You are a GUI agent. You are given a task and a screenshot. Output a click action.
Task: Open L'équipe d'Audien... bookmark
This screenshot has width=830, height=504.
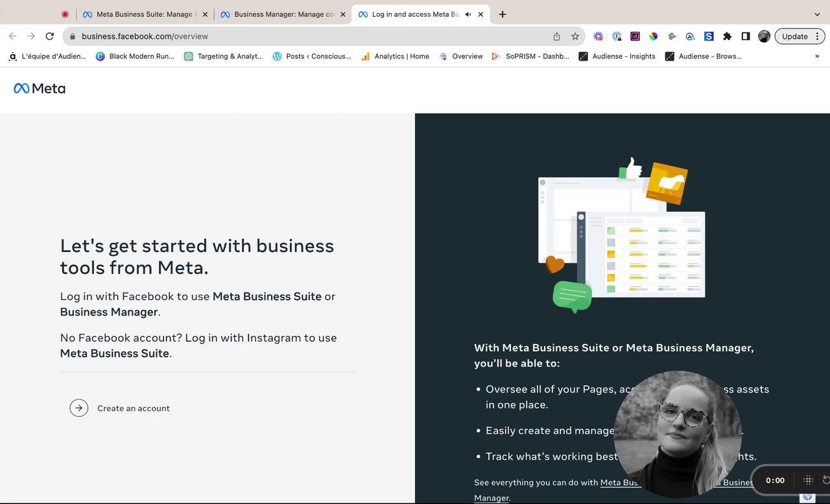(x=47, y=56)
